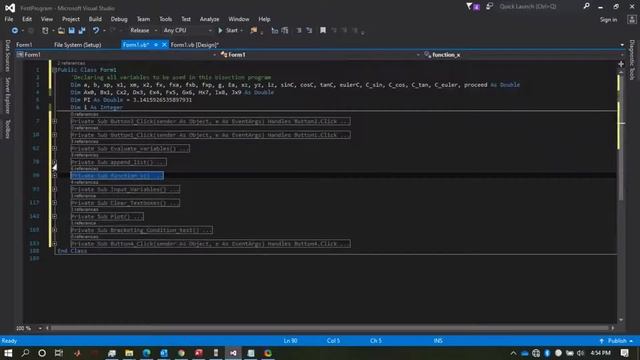This screenshot has width=640, height=360.
Task: Click the Open File folder icon
Action: (x=61, y=31)
